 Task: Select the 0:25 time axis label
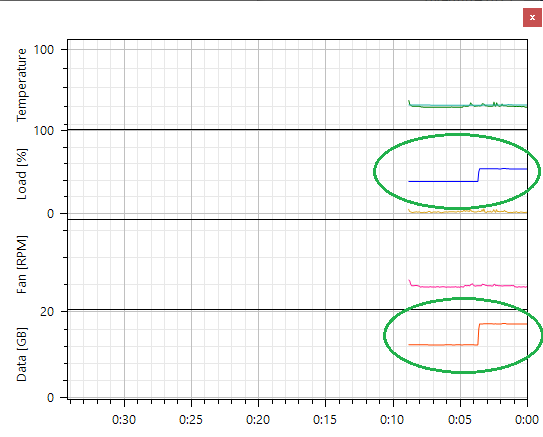pos(191,420)
